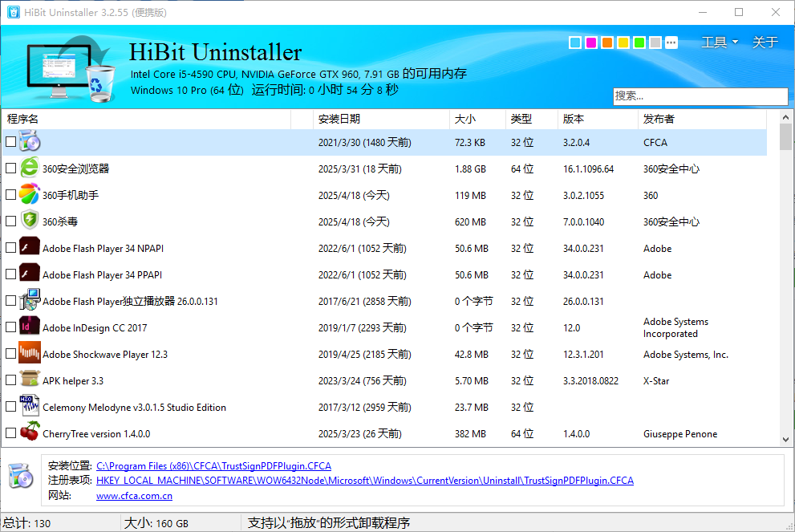795x532 pixels.
Task: Tick the APK helper 3.3 checkbox
Action: click(x=10, y=380)
